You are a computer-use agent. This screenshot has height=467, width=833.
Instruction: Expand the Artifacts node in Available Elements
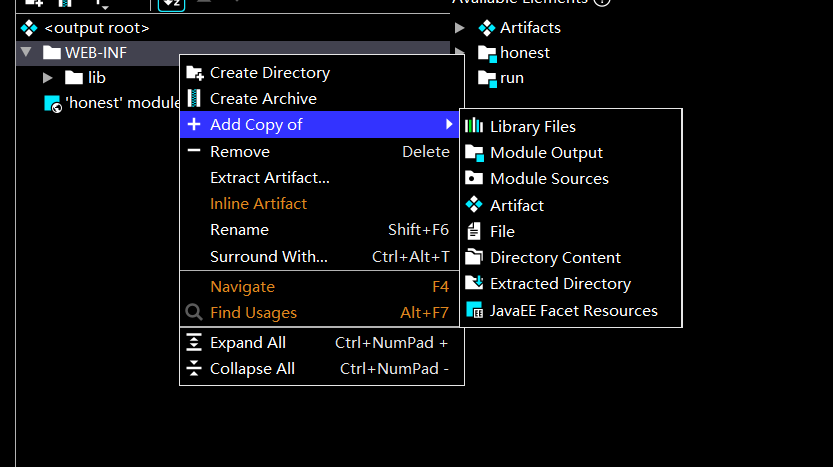tap(460, 28)
